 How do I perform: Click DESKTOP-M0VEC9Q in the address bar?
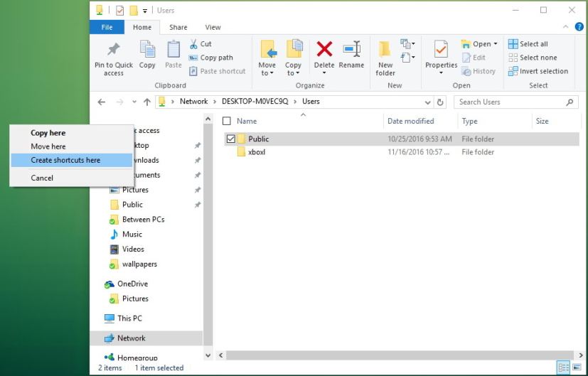coord(255,101)
